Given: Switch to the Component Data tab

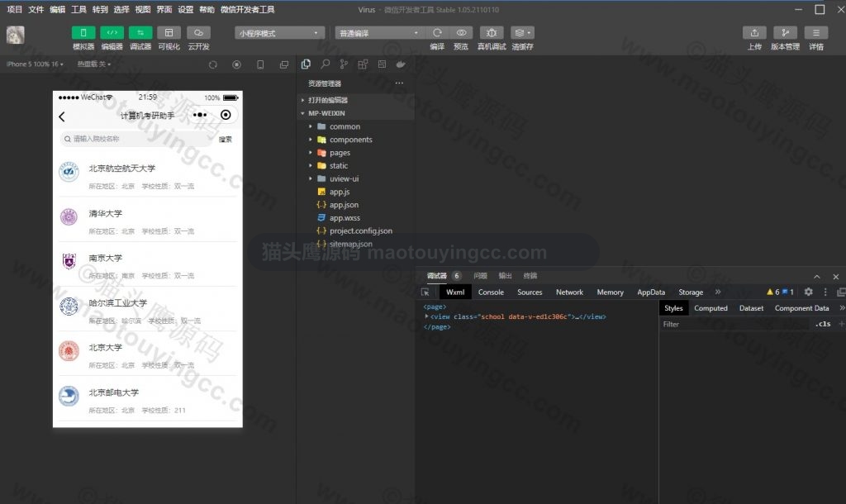Looking at the screenshot, I should 801,308.
